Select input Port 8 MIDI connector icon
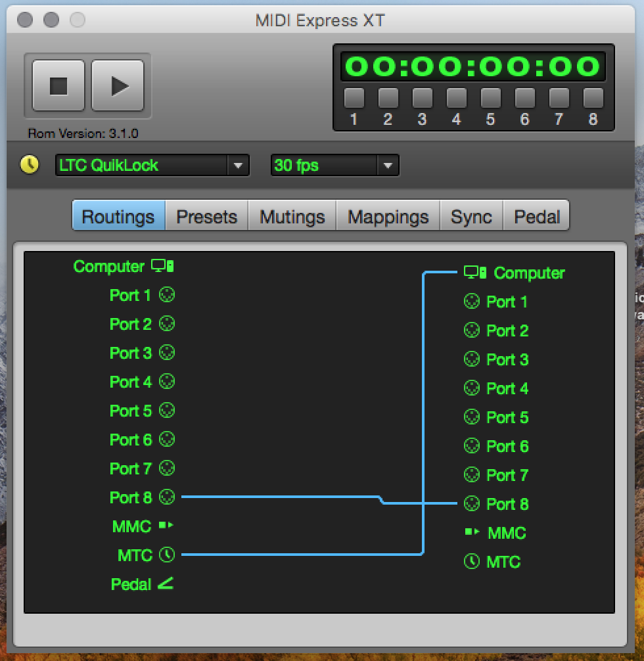644x661 pixels. pyautogui.click(x=167, y=497)
